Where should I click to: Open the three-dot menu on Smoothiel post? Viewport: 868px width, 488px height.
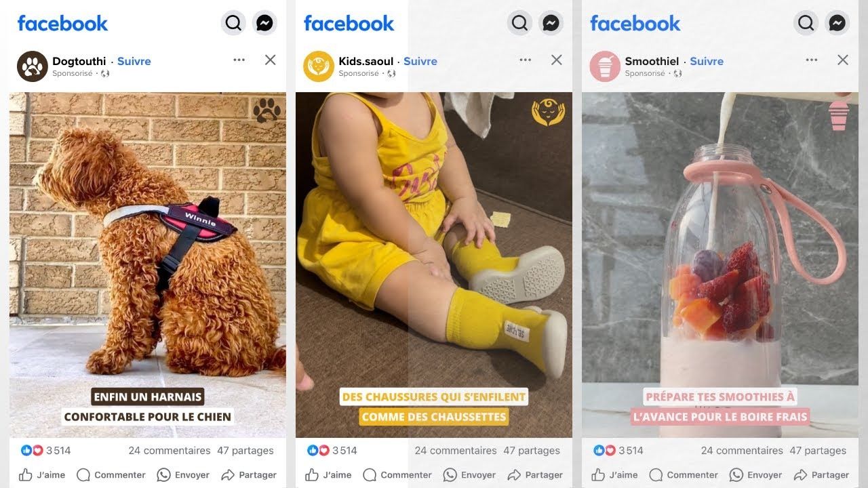811,60
